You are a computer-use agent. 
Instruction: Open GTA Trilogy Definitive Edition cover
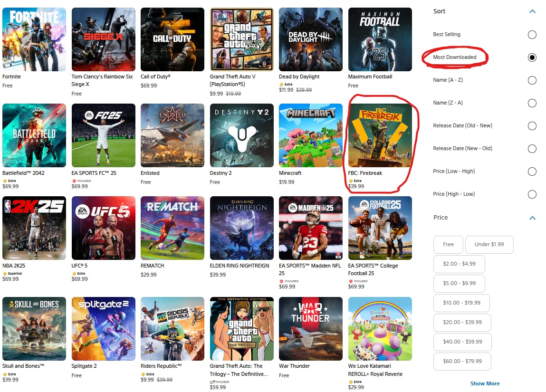[x=242, y=329]
